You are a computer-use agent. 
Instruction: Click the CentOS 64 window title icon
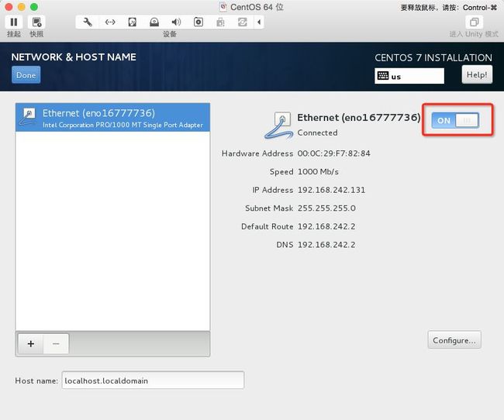click(x=223, y=7)
